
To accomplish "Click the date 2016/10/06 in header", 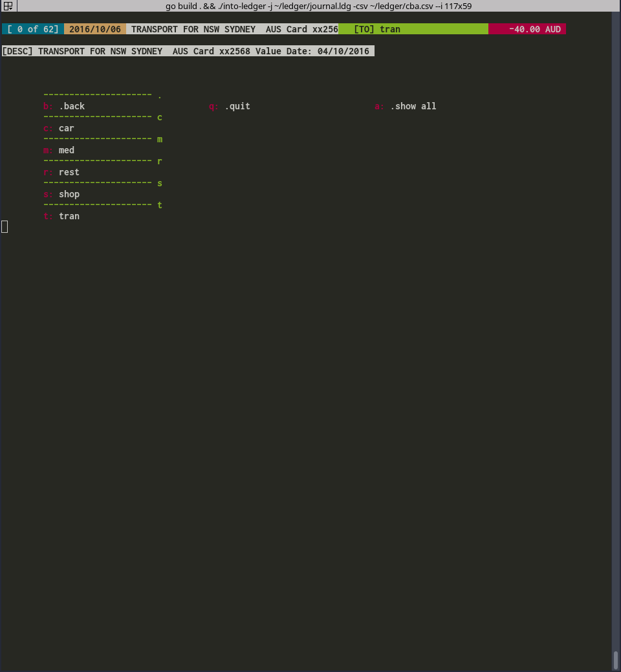I will coord(95,29).
